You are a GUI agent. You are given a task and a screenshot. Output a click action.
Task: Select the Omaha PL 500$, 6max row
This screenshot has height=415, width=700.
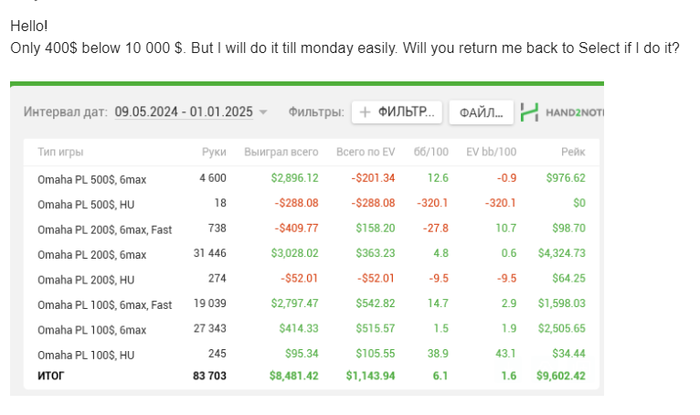coord(92,178)
